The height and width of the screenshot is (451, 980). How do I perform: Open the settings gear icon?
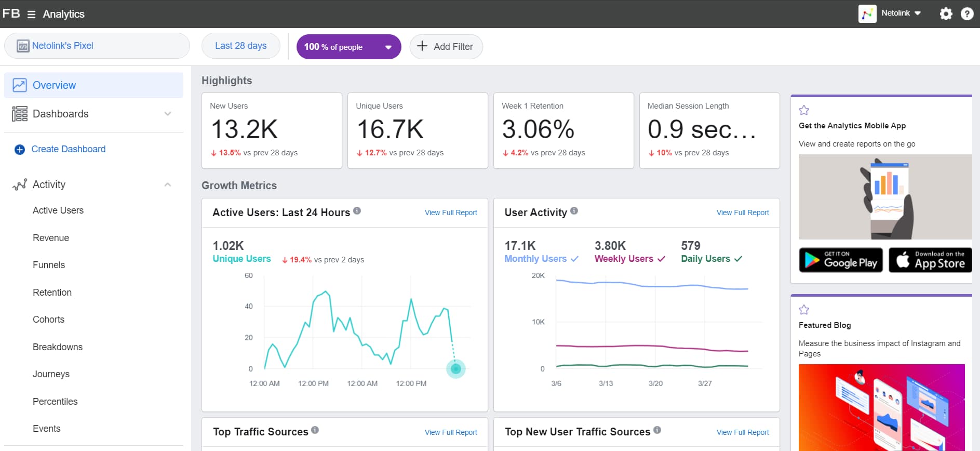pos(946,14)
